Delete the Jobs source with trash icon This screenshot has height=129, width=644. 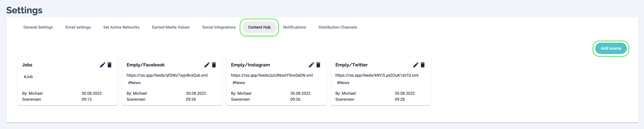coord(110,65)
